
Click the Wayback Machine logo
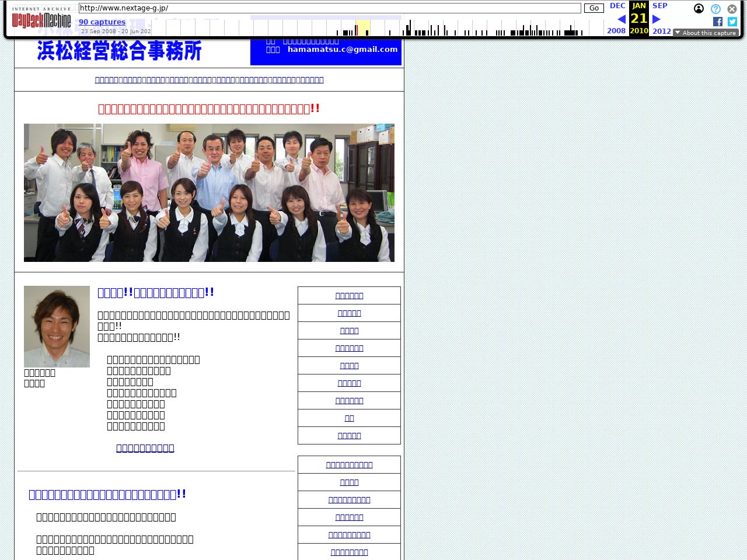tap(41, 20)
